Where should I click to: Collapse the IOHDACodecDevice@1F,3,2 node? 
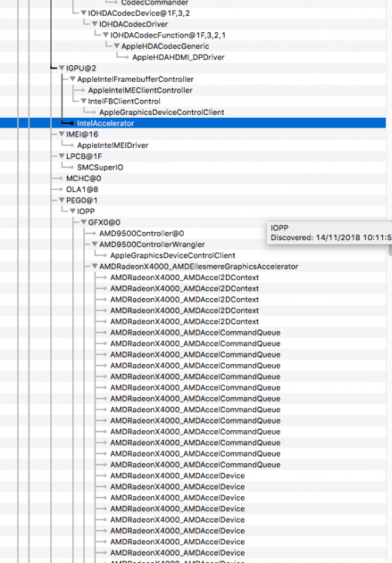click(83, 14)
